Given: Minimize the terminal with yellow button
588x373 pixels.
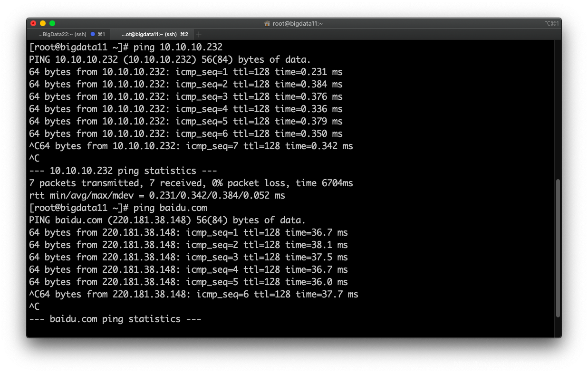Looking at the screenshot, I should pos(43,23).
